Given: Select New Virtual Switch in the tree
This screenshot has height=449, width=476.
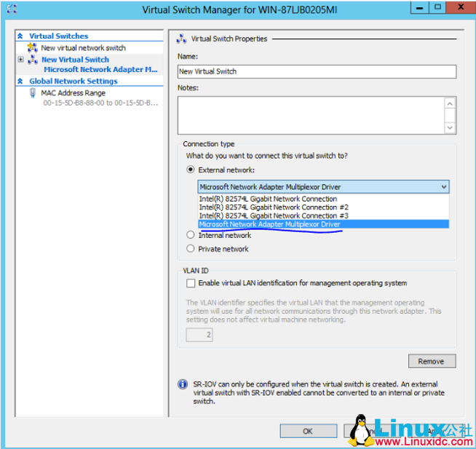Looking at the screenshot, I should pyautogui.click(x=75, y=60).
